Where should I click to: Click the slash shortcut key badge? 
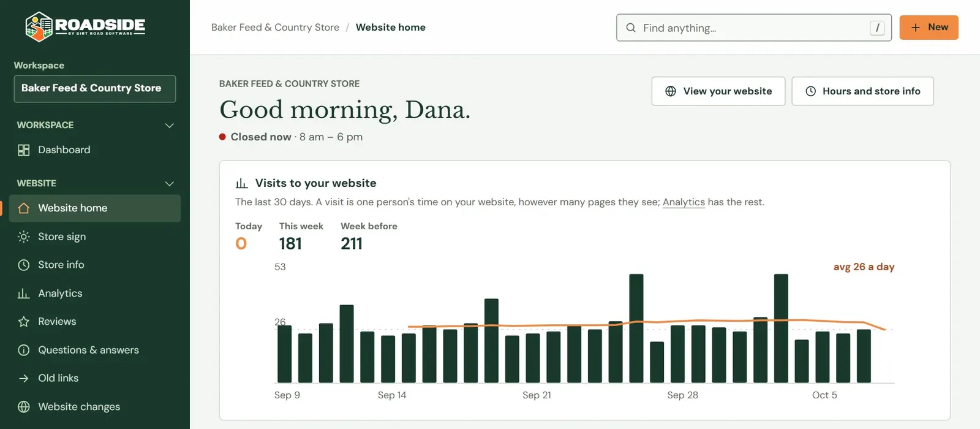click(x=877, y=28)
